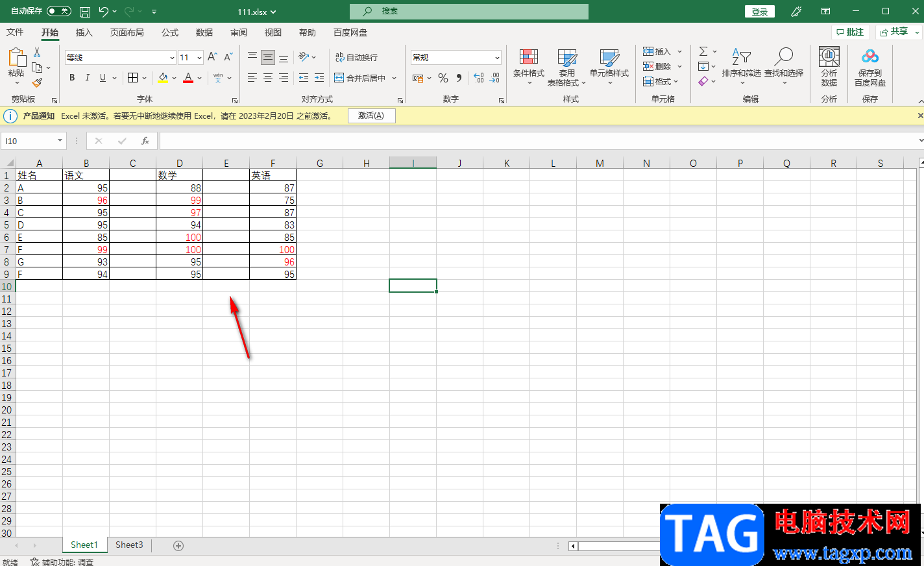Toggle the AutoSave switch
924x566 pixels.
(59, 11)
